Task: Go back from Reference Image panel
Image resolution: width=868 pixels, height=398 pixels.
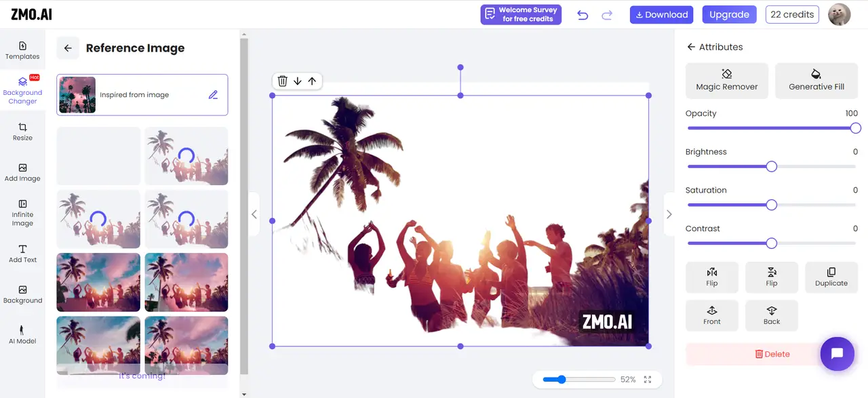Action: tap(68, 48)
